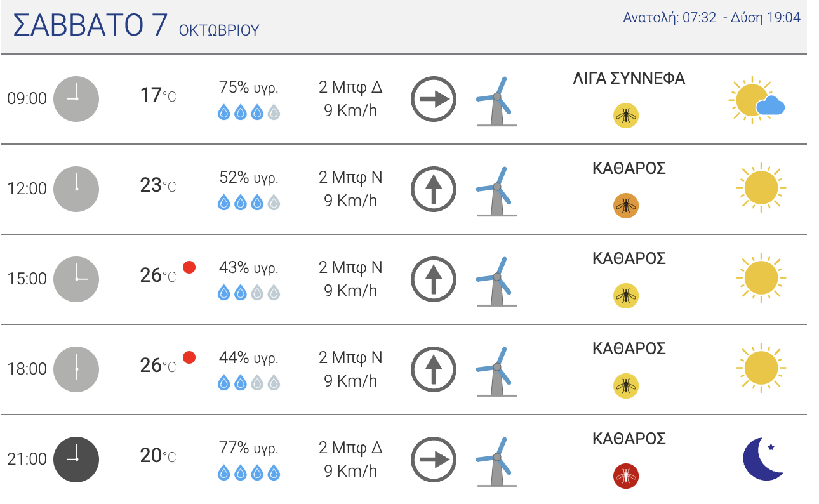The image size is (819, 504).
Task: Click the 77% υγρ. humidity droplets
Action: click(249, 474)
